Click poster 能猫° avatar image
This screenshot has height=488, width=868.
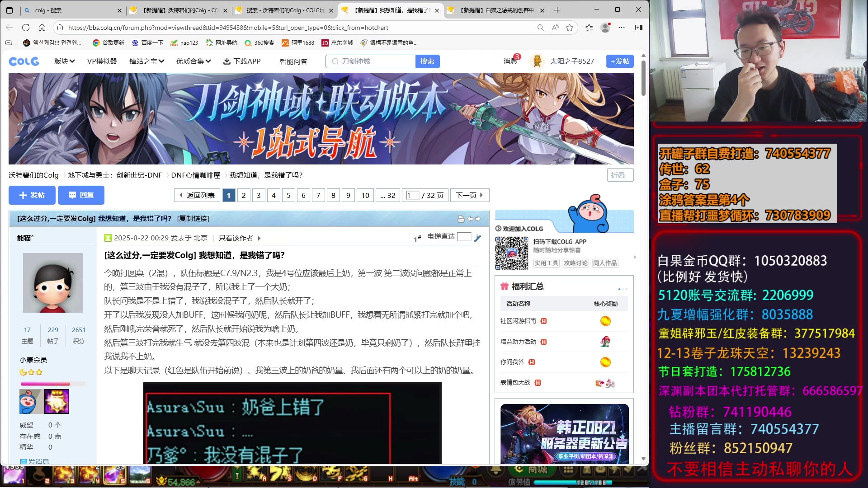(x=53, y=283)
